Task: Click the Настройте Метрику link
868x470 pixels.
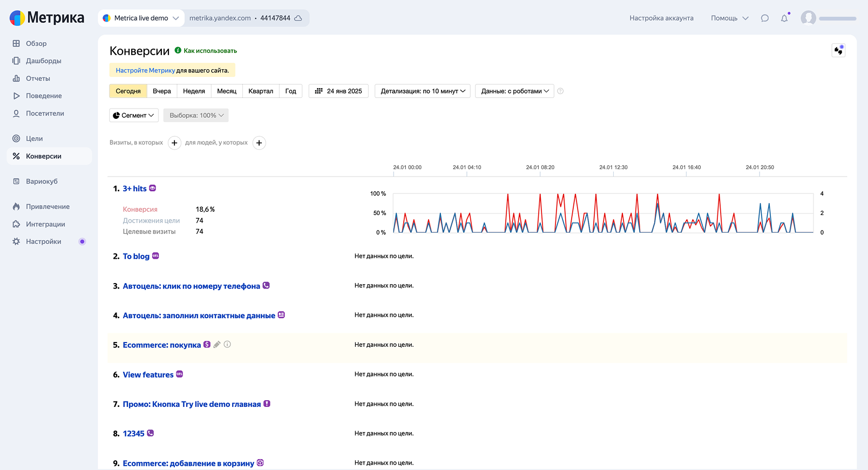Action: coord(145,71)
